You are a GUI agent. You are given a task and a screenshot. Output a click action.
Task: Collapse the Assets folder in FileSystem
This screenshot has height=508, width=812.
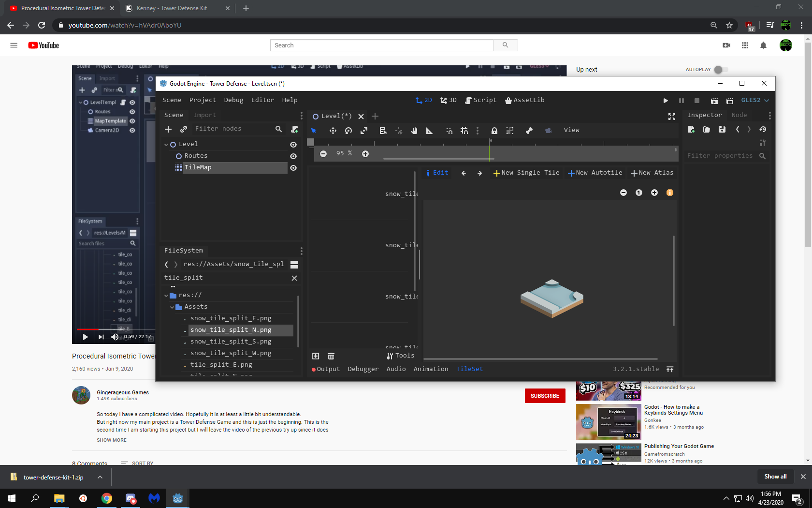pos(172,307)
